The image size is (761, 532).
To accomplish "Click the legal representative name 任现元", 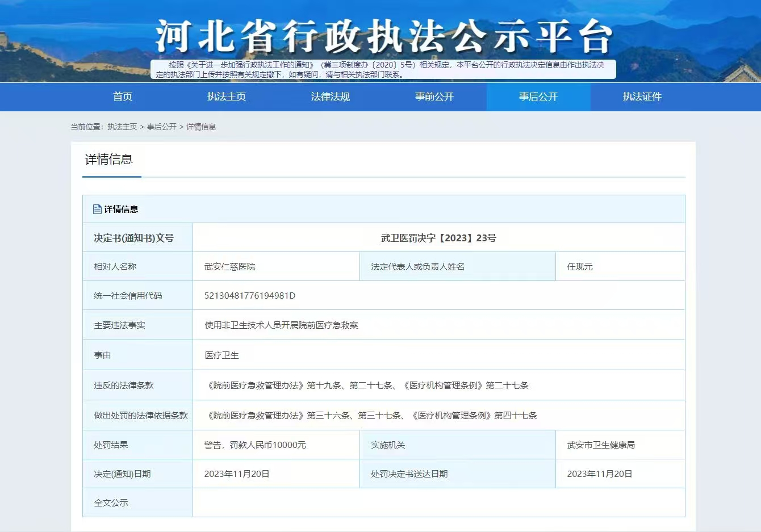I will (x=580, y=267).
